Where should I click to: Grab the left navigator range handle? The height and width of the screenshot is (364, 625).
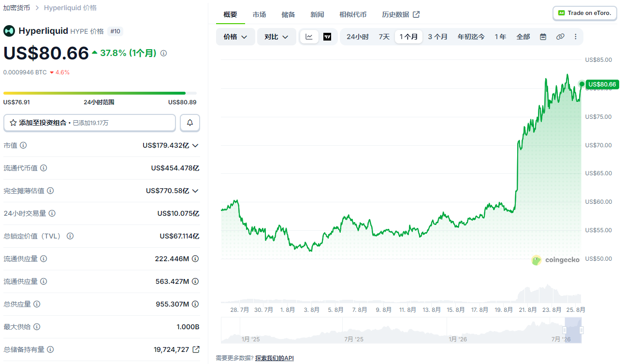[x=564, y=330]
